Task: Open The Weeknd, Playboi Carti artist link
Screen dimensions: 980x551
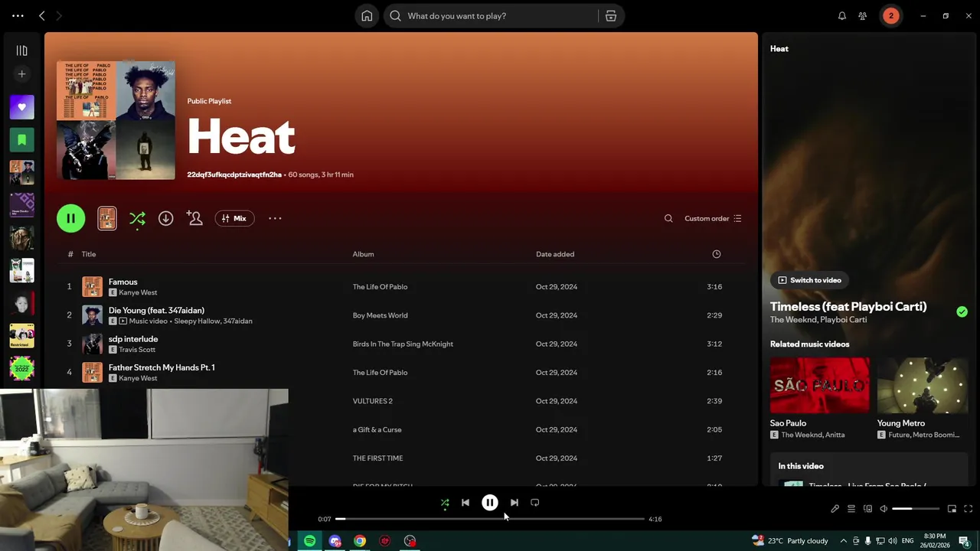Action: 818,320
